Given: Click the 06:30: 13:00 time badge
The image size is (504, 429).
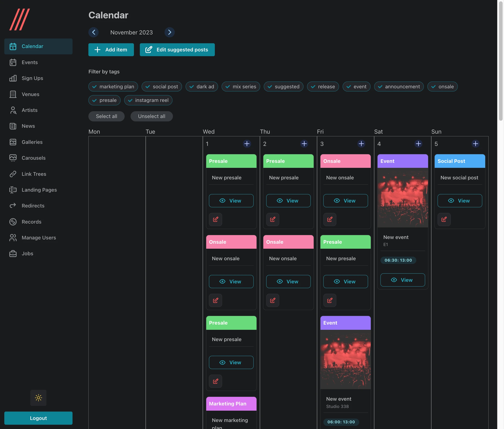Looking at the screenshot, I should tap(398, 260).
